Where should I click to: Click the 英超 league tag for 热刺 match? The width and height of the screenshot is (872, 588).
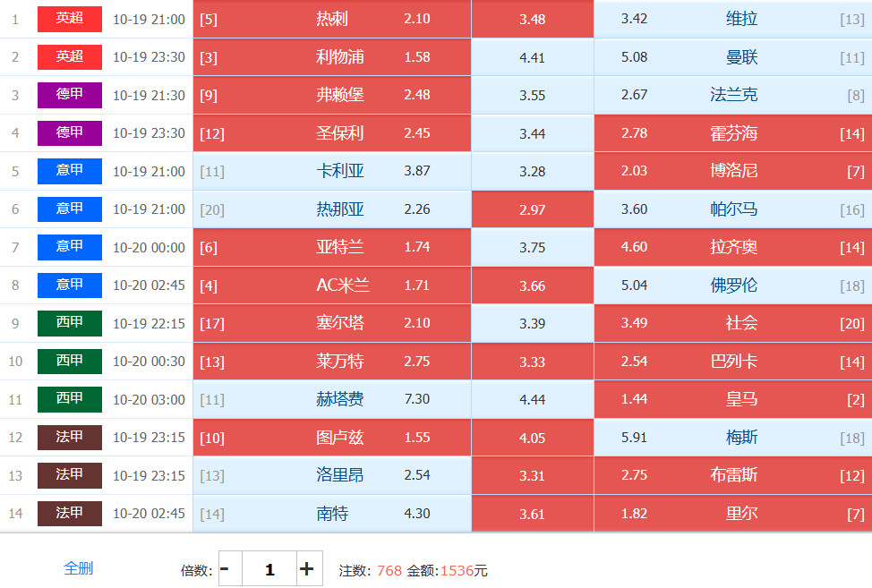click(70, 19)
